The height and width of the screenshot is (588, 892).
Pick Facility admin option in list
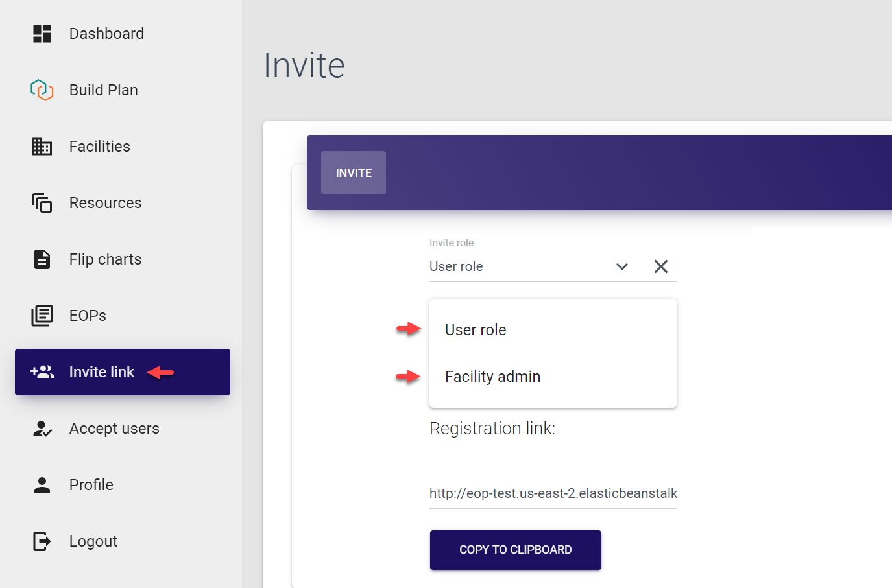coord(492,377)
